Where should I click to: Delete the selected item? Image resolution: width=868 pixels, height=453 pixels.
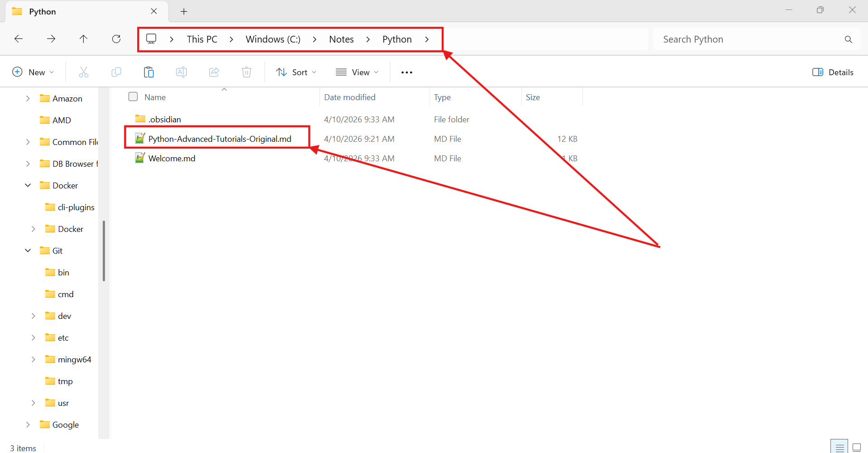click(246, 72)
